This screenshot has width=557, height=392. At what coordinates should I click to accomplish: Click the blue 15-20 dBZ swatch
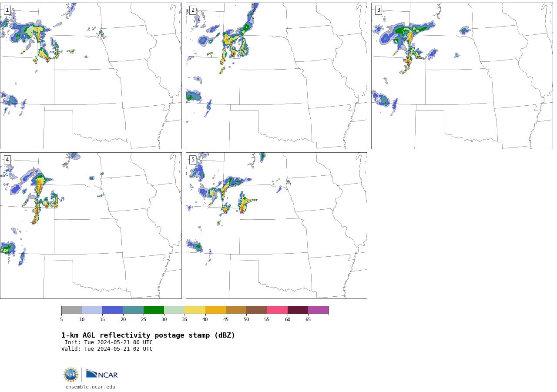(x=113, y=310)
